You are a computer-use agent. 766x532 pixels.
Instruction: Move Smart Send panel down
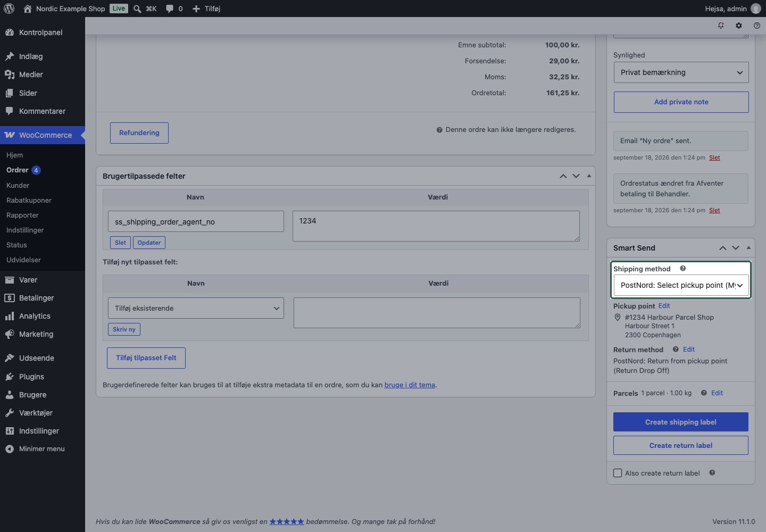pos(736,248)
